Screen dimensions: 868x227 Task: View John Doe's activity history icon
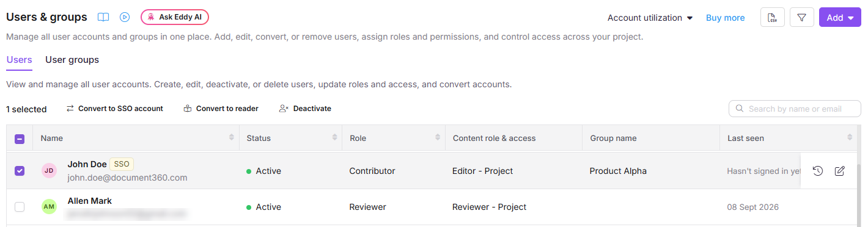(x=818, y=171)
